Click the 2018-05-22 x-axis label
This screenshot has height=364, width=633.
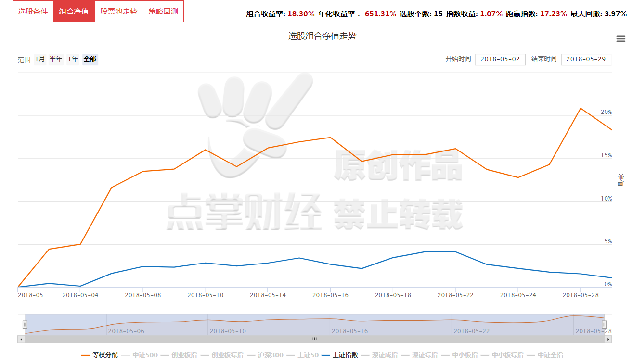455,295
